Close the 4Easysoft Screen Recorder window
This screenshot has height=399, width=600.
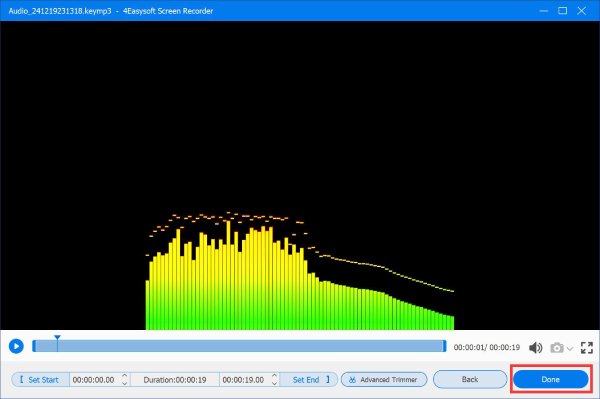click(x=582, y=11)
